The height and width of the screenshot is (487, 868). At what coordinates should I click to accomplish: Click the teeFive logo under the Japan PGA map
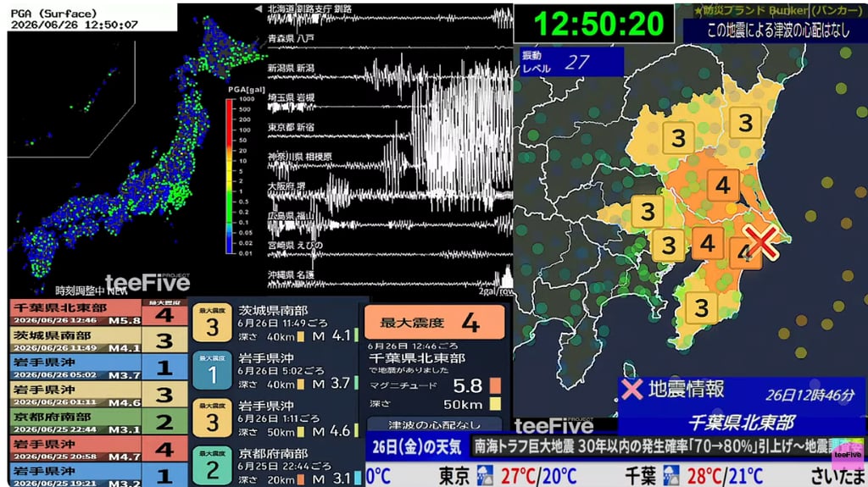(147, 283)
